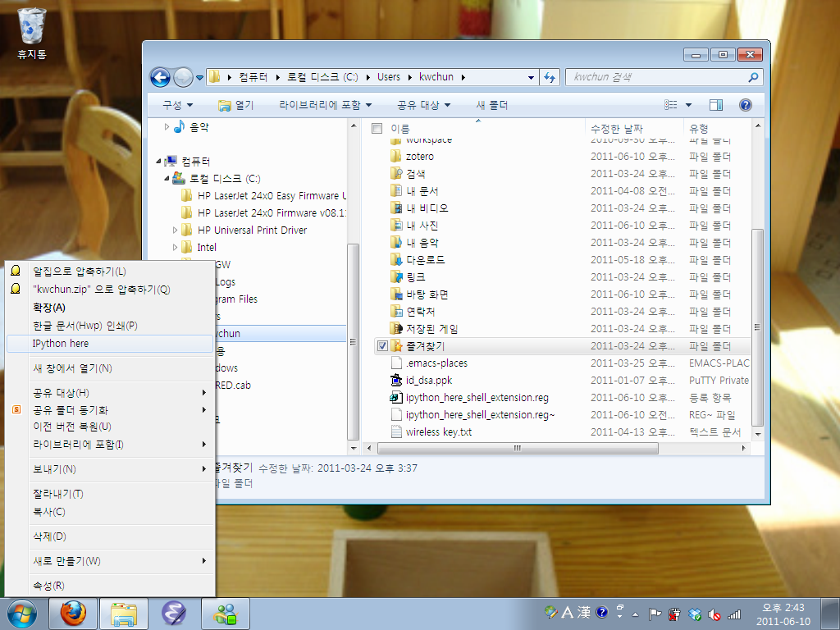
Task: Uncheck the 즐겨찾기 folder checkbox
Action: tap(381, 345)
